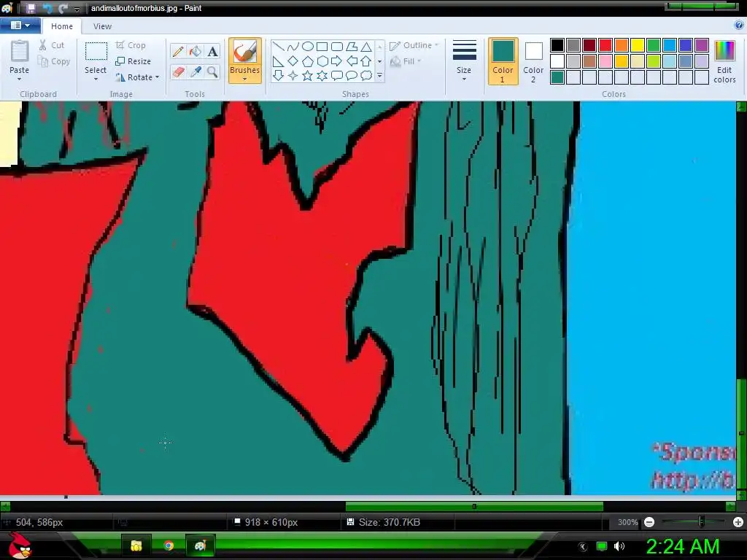Select the Pencil tool
This screenshot has height=560, width=747.
178,52
